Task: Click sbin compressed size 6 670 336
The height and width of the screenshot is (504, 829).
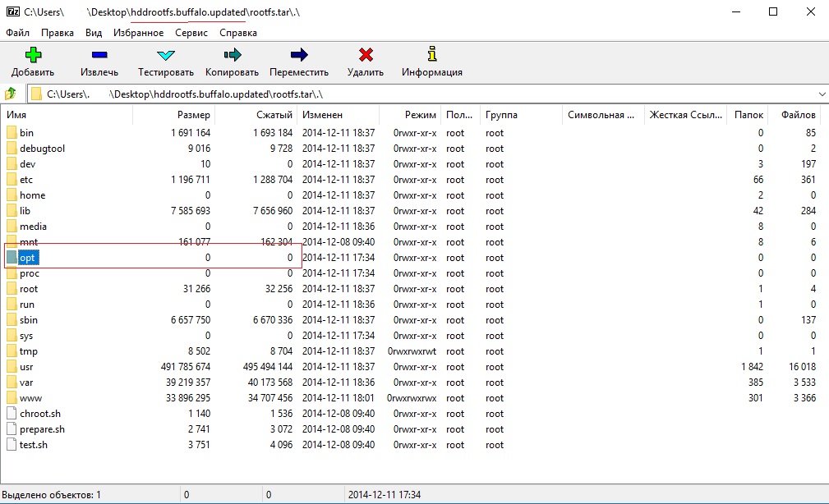Action: coord(273,320)
